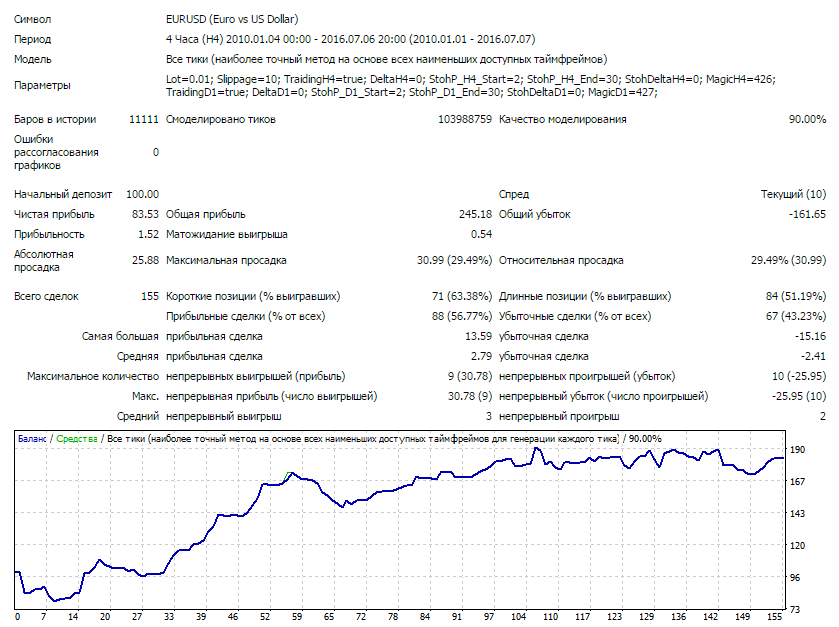Click consecutive losses value '10 (-25.95)'

tap(799, 377)
